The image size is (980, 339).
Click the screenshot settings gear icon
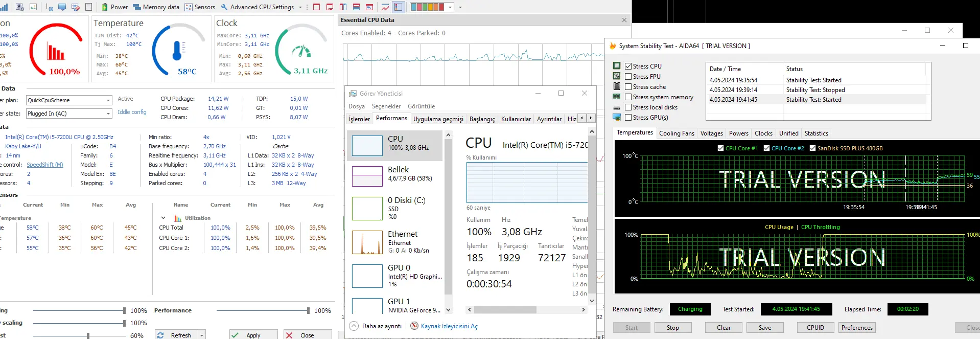pos(20,7)
